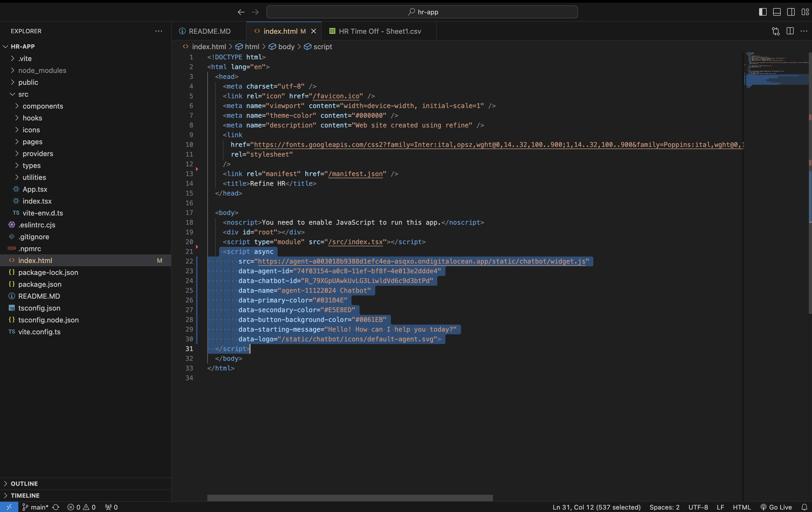Open tsconfig.json file

click(86, 308)
